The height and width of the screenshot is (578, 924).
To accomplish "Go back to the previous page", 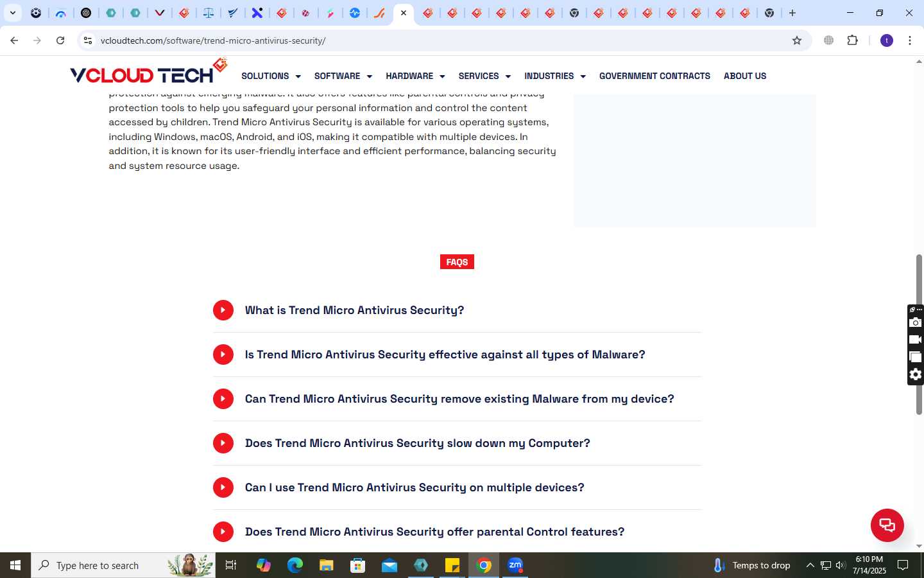I will [x=14, y=40].
